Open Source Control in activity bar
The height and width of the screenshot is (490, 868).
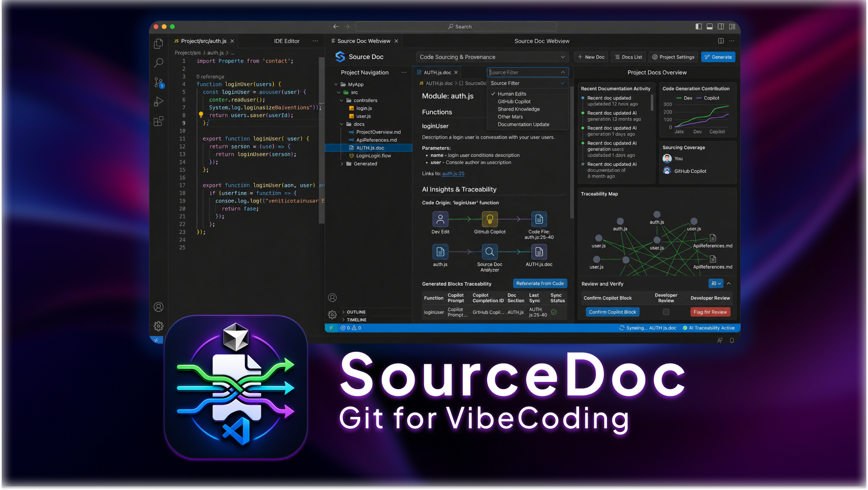pyautogui.click(x=158, y=82)
